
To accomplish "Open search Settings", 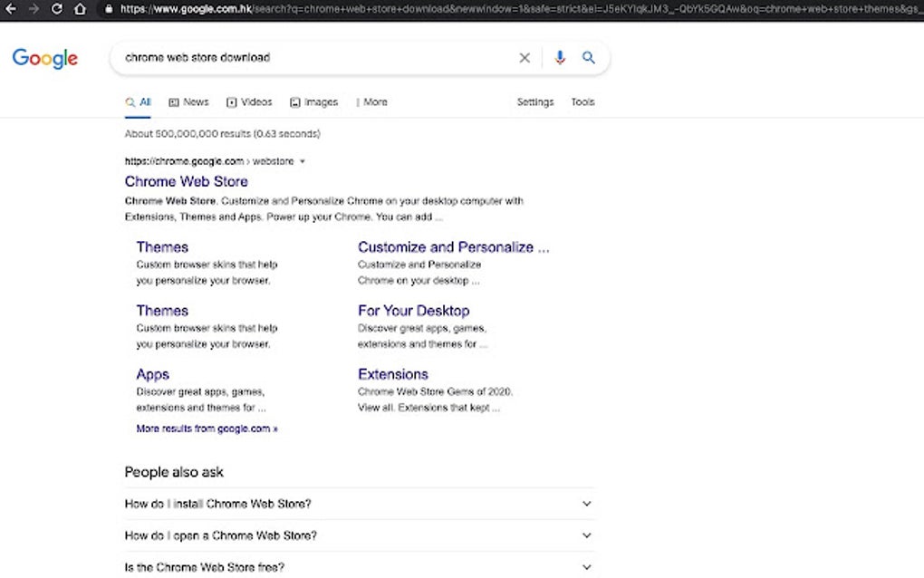I will (534, 101).
